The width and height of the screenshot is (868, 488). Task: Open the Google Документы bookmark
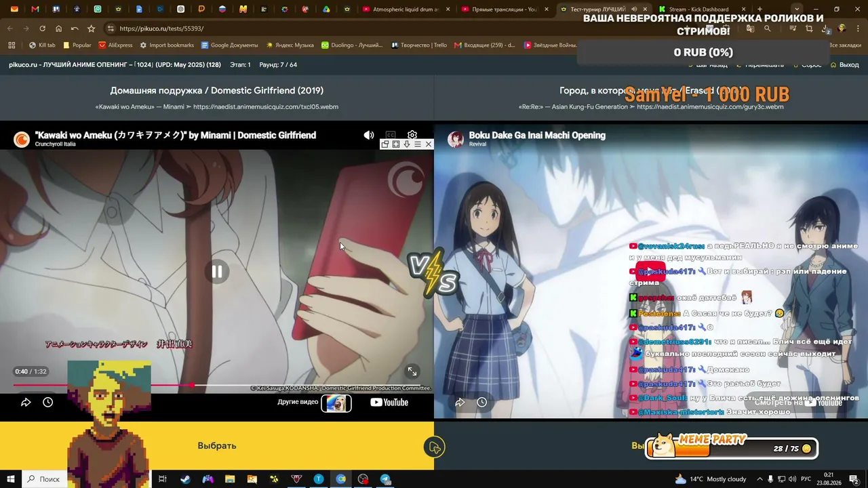pyautogui.click(x=230, y=45)
